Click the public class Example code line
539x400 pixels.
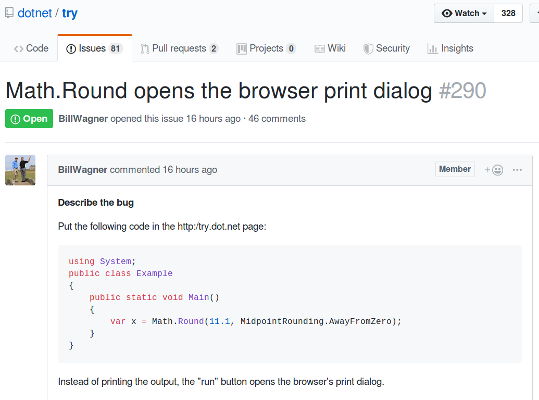[x=120, y=273]
